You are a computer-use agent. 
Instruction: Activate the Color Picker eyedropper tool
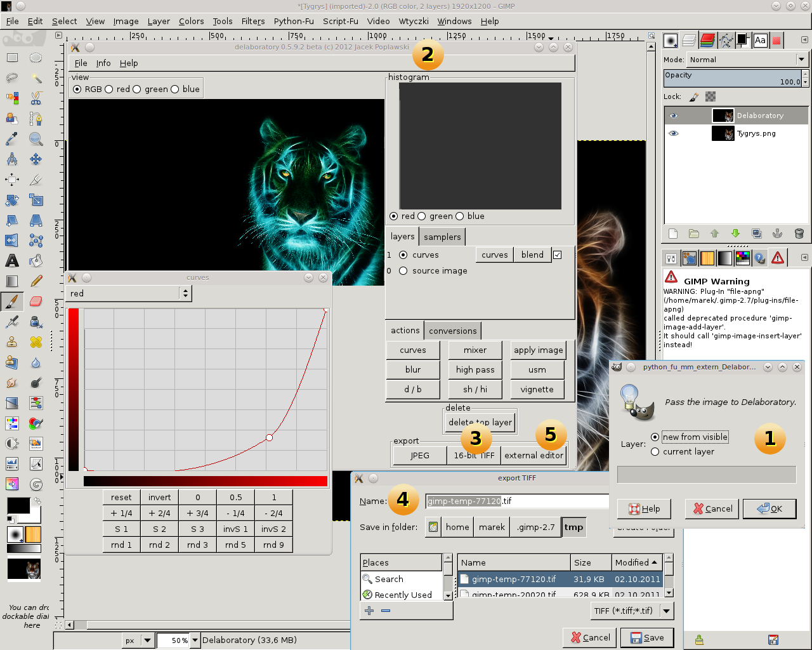click(12, 139)
